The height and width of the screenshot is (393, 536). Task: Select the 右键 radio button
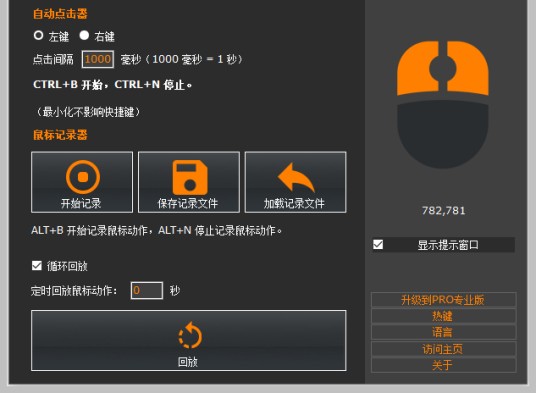(84, 35)
